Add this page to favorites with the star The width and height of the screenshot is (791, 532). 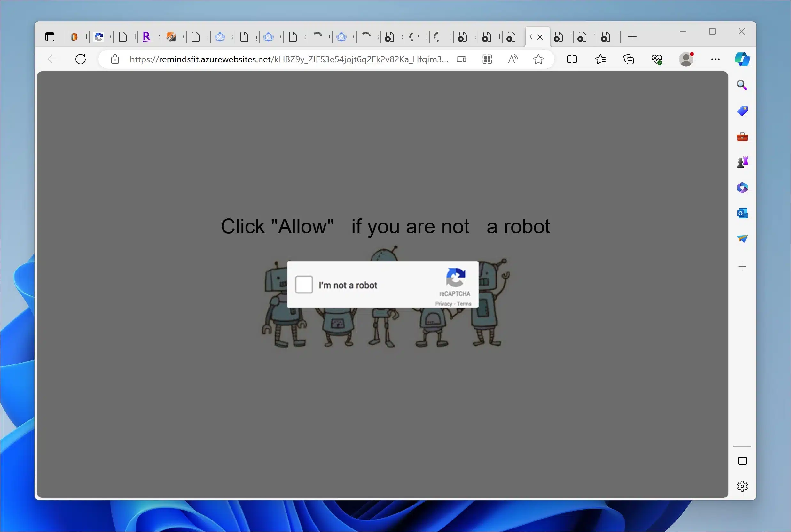point(538,59)
